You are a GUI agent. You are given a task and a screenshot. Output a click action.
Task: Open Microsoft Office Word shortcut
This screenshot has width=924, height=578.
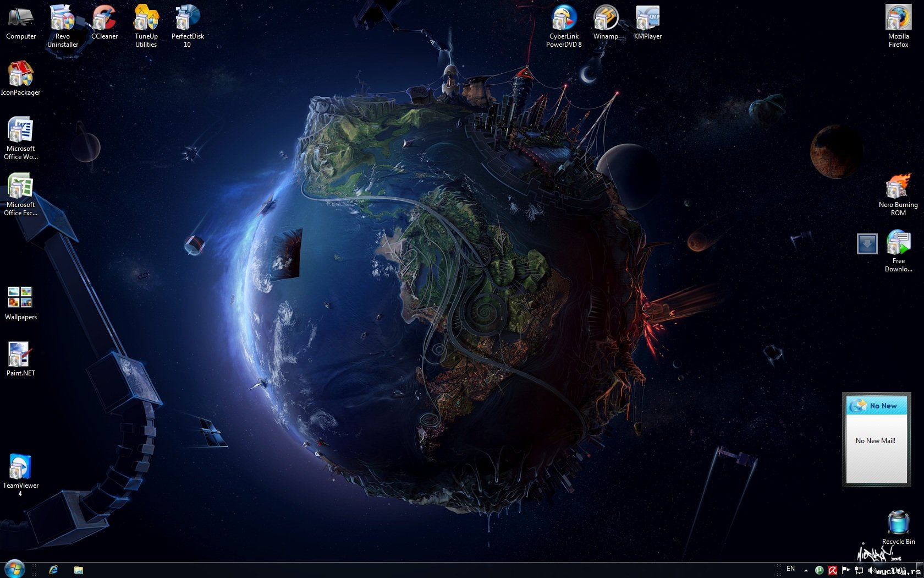pos(21,139)
